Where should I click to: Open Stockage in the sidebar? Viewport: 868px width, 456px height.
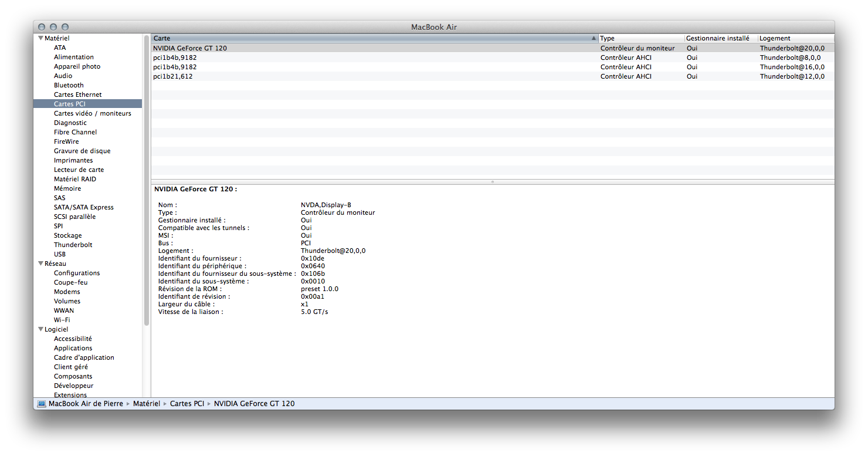click(x=68, y=235)
